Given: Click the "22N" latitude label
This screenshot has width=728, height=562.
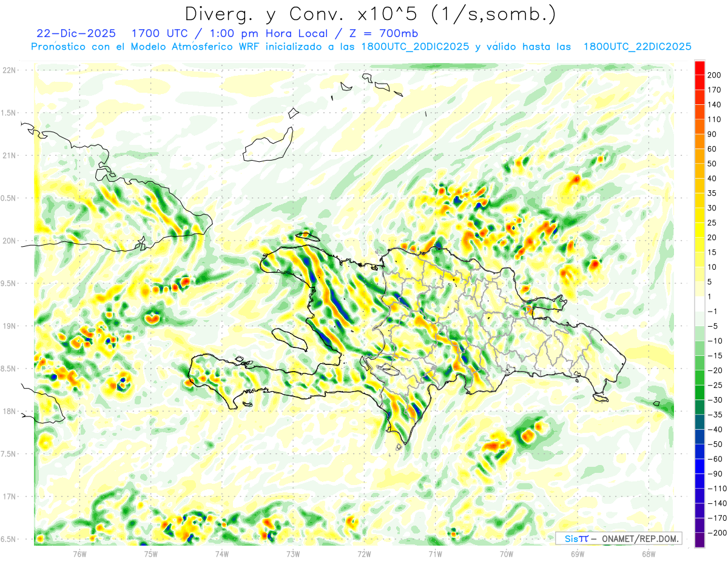Looking at the screenshot, I should (x=10, y=70).
